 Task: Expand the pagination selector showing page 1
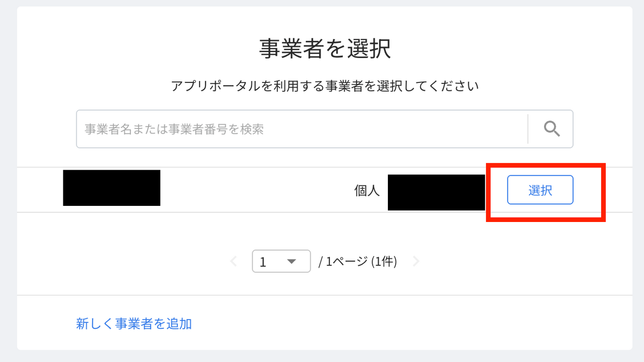click(282, 261)
